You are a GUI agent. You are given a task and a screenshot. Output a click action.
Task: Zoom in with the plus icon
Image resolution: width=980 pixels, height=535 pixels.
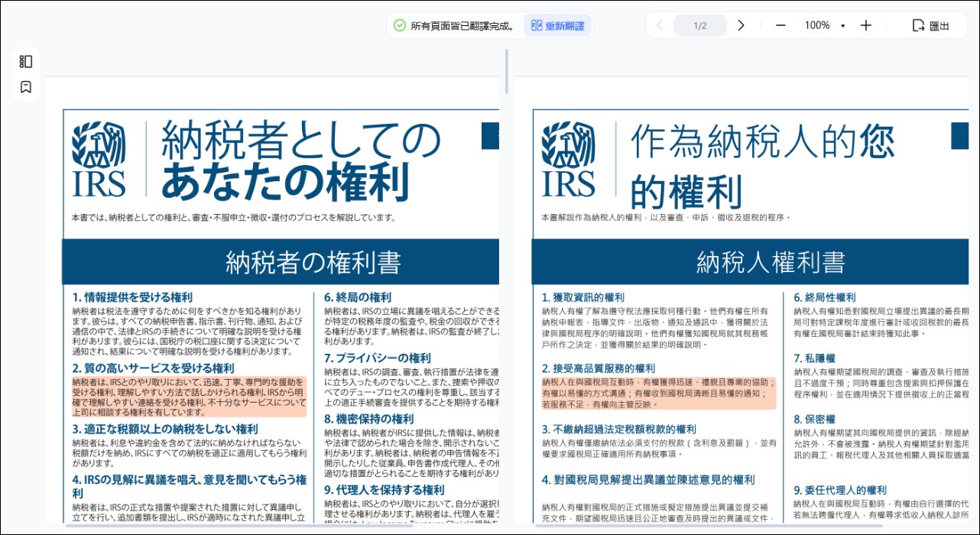pos(865,25)
